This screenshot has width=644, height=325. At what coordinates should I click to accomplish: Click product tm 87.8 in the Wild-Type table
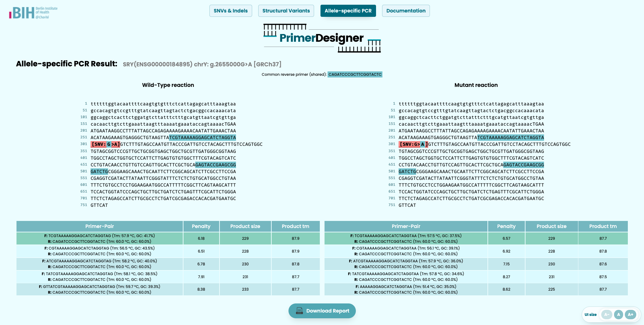point(296,264)
